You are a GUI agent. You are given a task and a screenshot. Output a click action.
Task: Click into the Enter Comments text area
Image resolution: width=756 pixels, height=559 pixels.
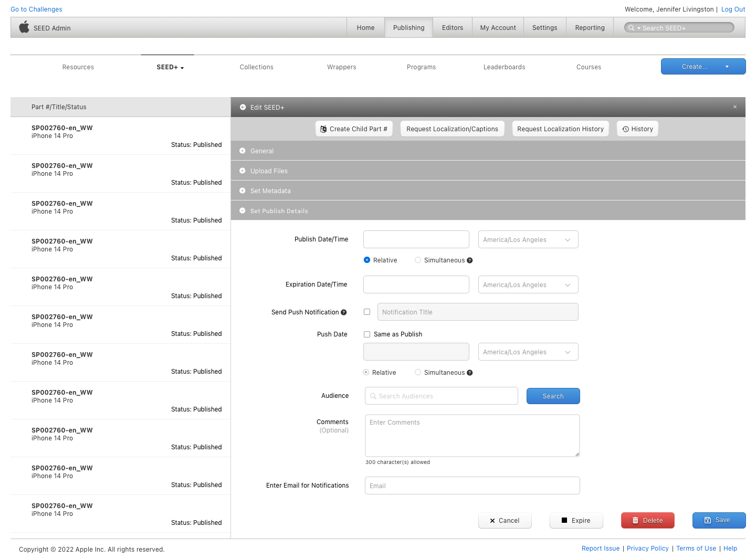[x=472, y=436]
